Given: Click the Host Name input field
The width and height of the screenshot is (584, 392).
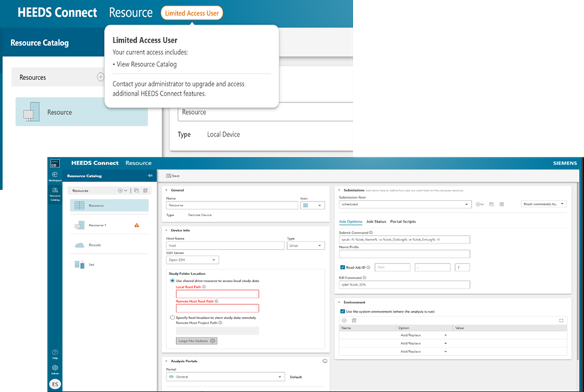Looking at the screenshot, I should pos(225,245).
